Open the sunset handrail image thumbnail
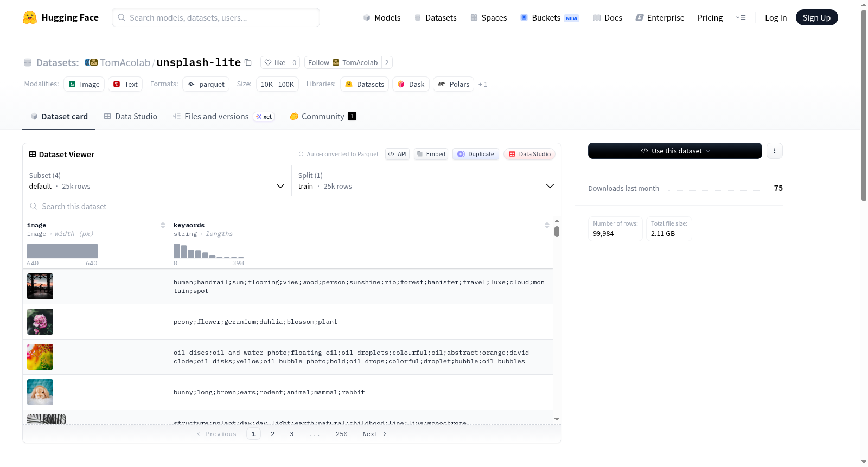The width and height of the screenshot is (868, 467). (40, 286)
